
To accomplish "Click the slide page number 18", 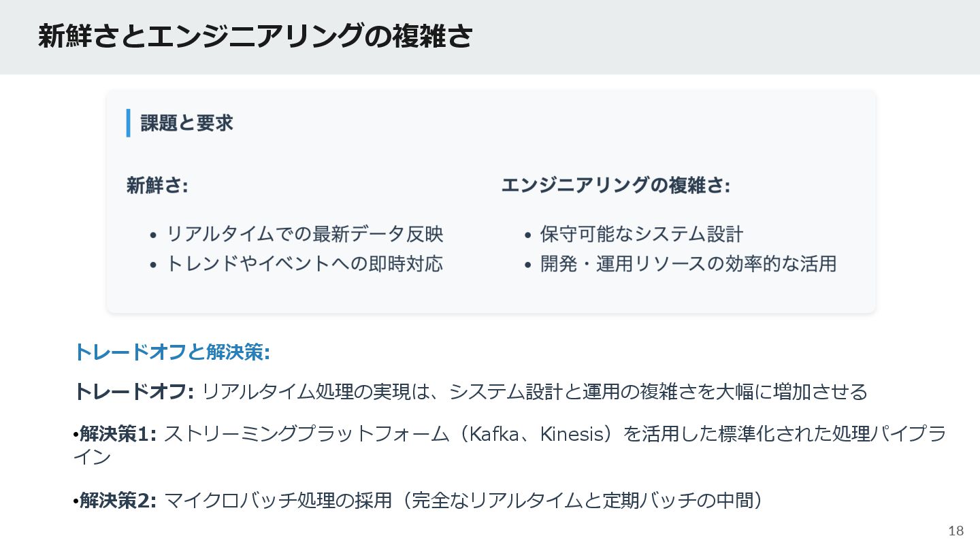I will point(956,531).
